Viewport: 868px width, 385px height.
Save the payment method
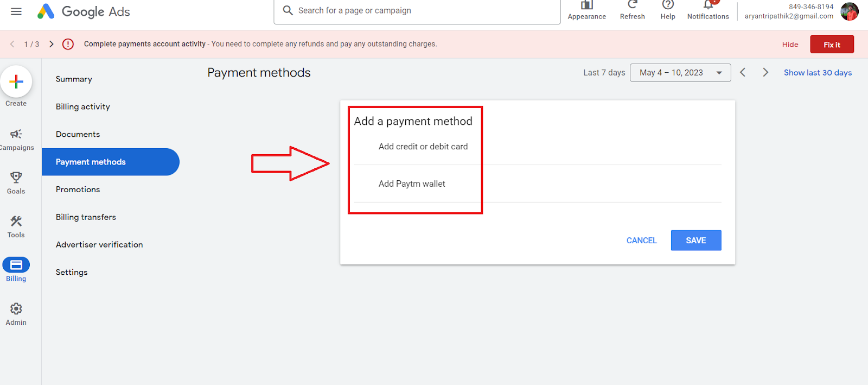pyautogui.click(x=696, y=241)
